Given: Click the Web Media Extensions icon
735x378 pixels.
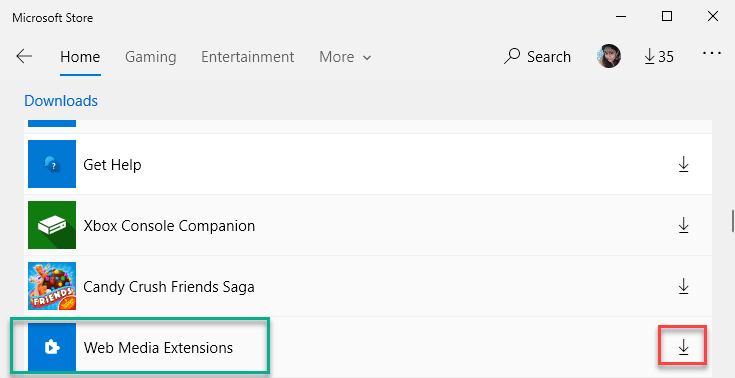Looking at the screenshot, I should [52, 347].
